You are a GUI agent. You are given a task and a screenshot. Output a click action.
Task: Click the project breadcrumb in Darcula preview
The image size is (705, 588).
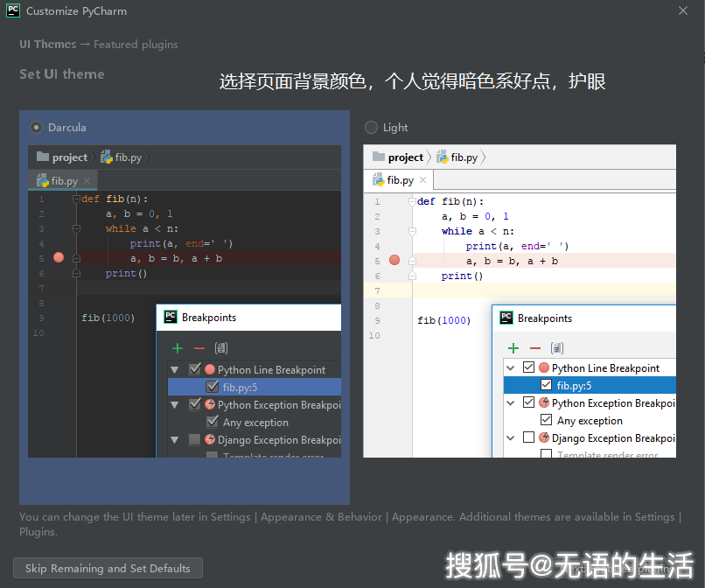[x=62, y=157]
